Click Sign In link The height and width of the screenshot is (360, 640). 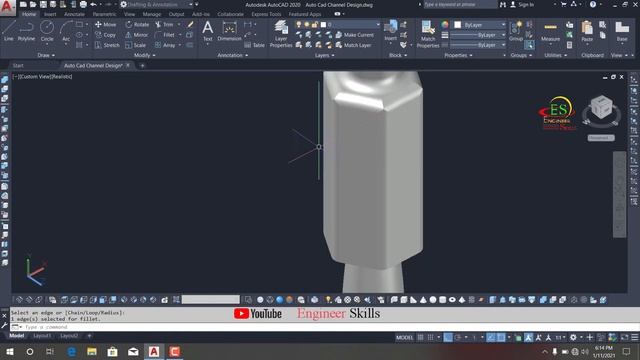[x=522, y=4]
